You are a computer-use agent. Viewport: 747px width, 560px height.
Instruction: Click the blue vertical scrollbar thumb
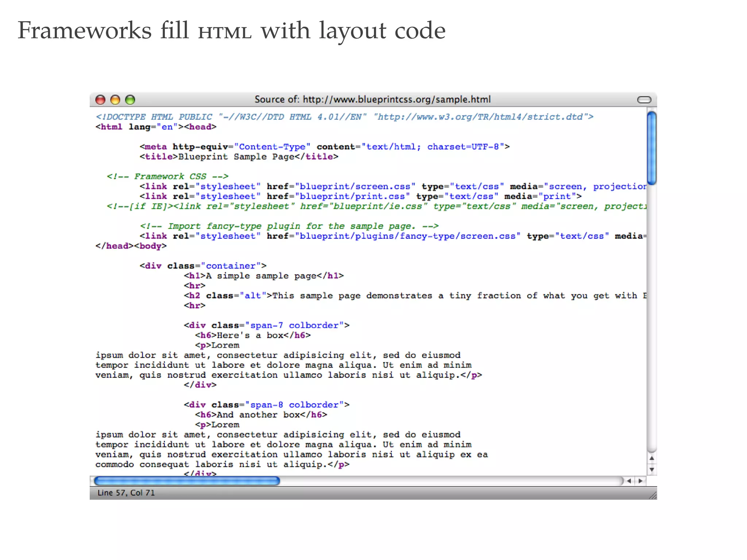pyautogui.click(x=651, y=148)
